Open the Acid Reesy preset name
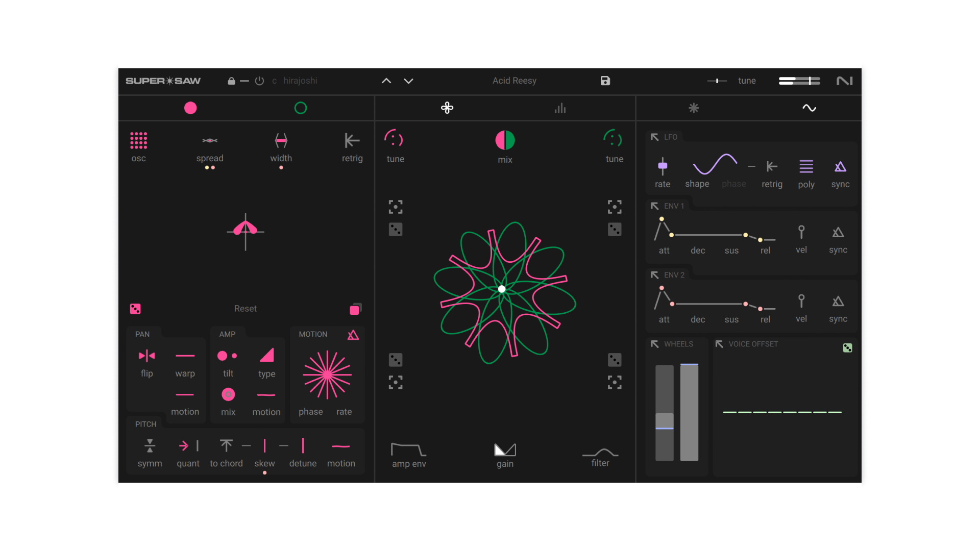980x551 pixels. 514,81
